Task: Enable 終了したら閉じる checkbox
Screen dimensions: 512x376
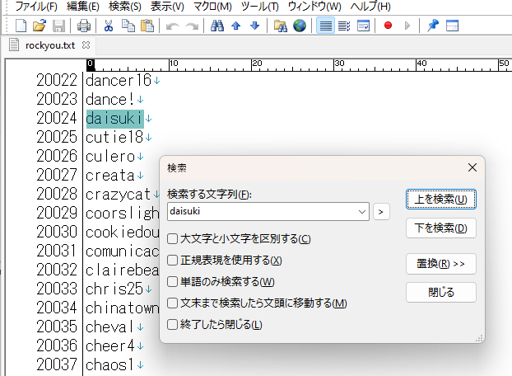Action: tap(172, 324)
